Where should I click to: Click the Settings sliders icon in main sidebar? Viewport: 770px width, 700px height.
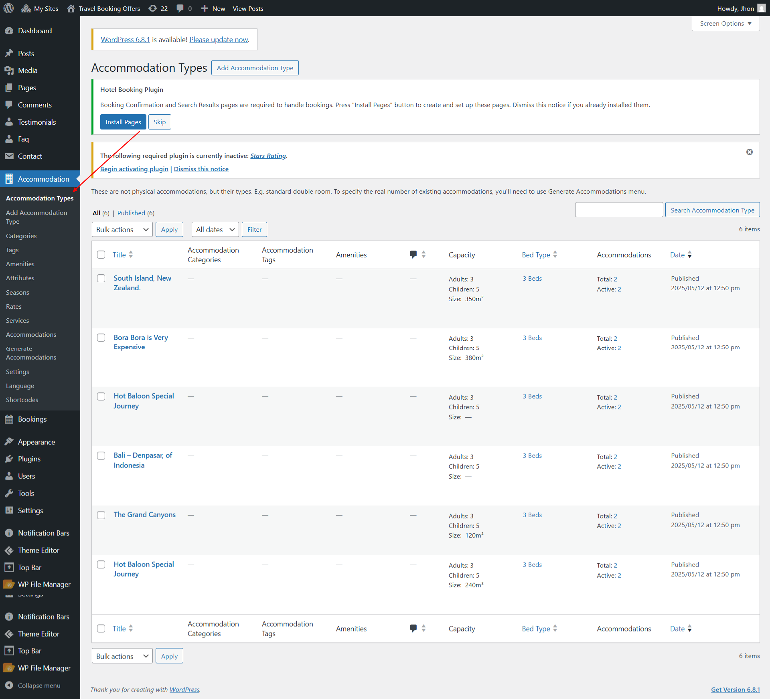point(9,510)
